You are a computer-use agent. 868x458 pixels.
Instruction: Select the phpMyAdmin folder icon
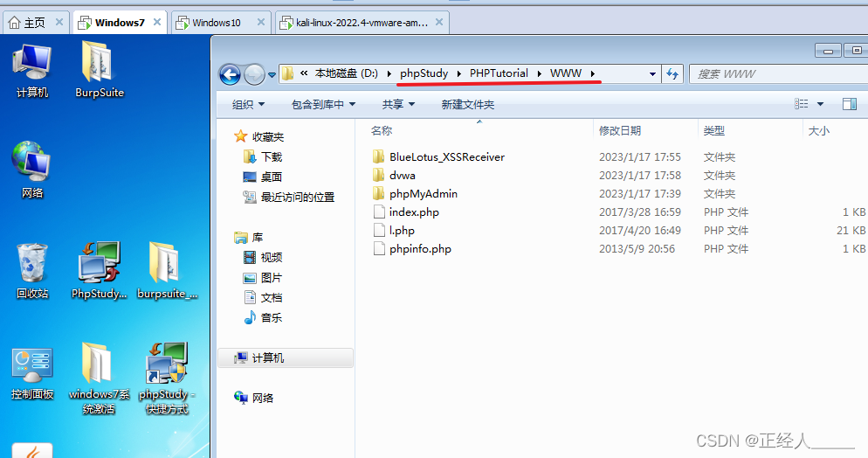(379, 193)
